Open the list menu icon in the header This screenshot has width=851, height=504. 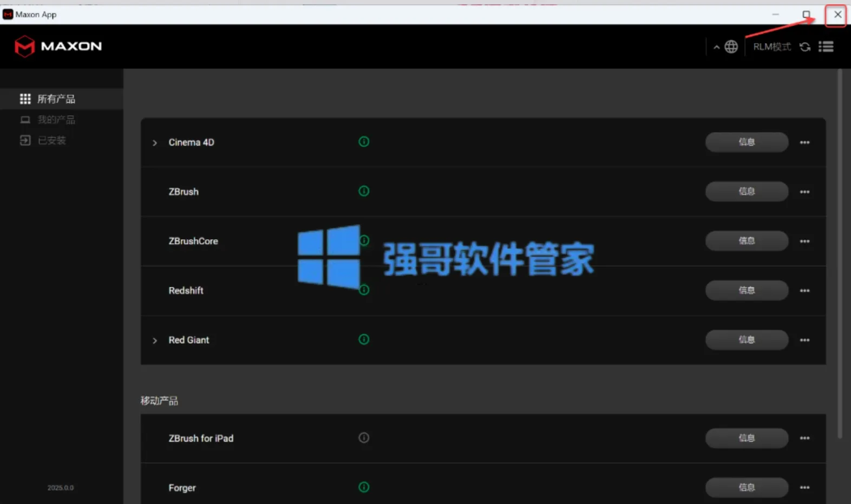[x=826, y=47]
